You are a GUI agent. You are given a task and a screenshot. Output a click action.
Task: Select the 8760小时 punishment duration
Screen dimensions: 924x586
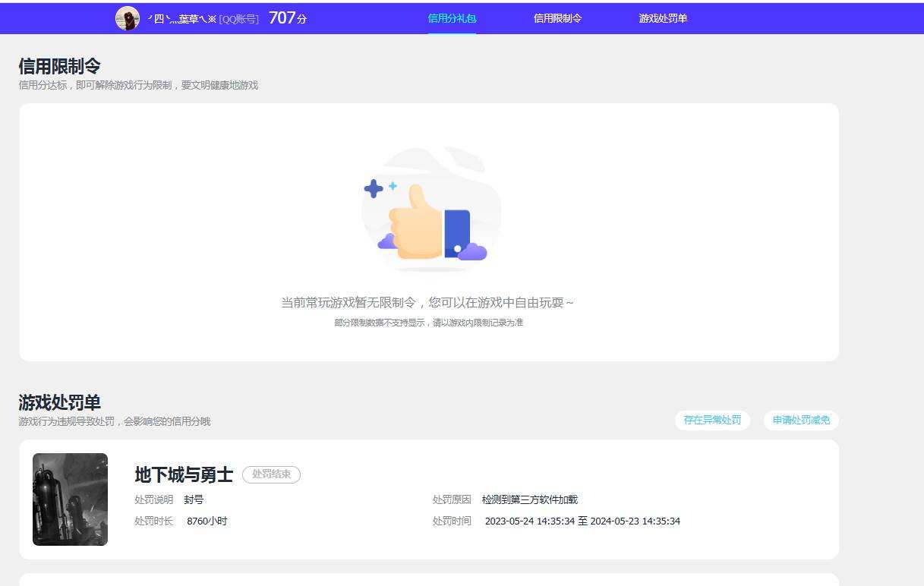pos(207,521)
